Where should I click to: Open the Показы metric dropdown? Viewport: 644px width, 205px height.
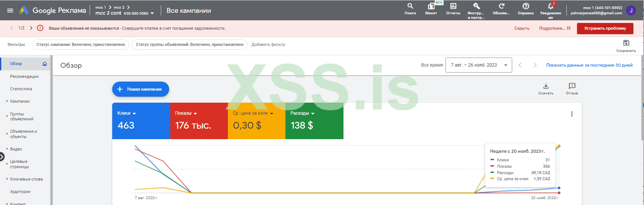pos(195,114)
